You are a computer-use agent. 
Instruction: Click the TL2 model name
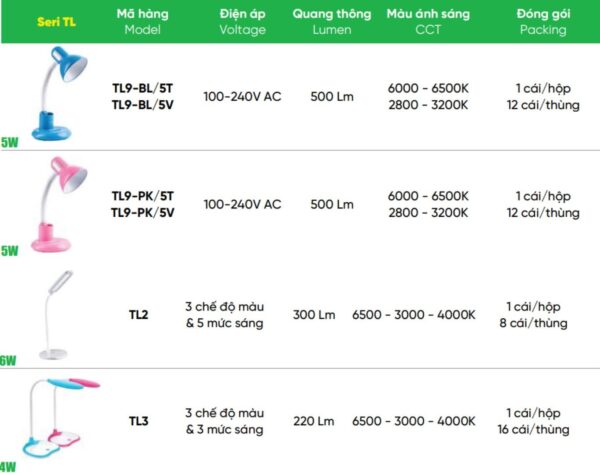139,315
